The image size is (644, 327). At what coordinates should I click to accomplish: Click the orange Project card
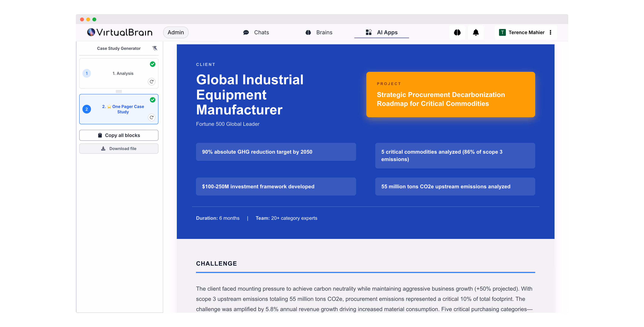pos(450,95)
